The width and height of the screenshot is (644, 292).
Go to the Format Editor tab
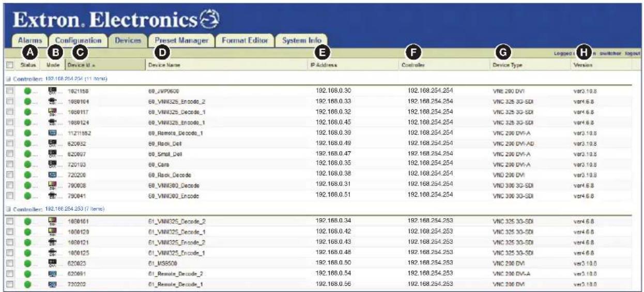coord(244,41)
